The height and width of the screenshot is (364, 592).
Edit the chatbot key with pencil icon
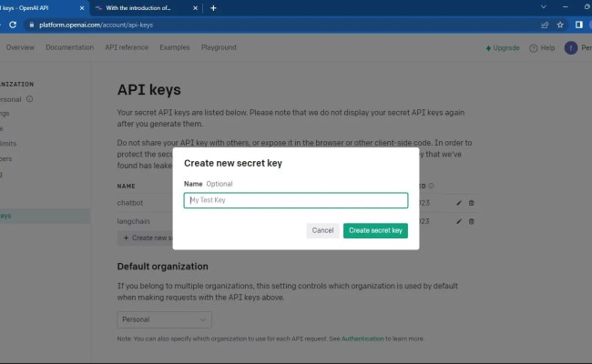pyautogui.click(x=459, y=203)
